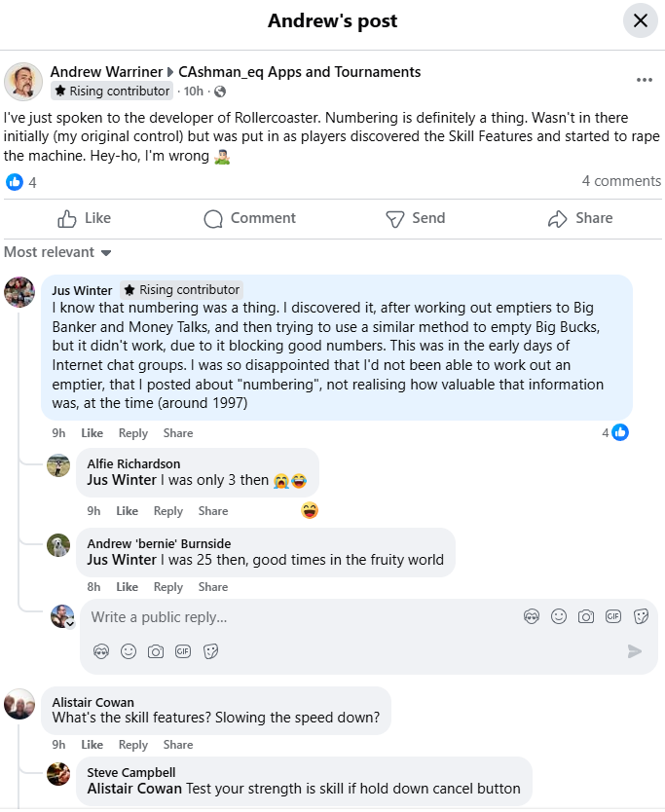
Task: Reply to Alfie Richardson's comment
Action: click(167, 511)
